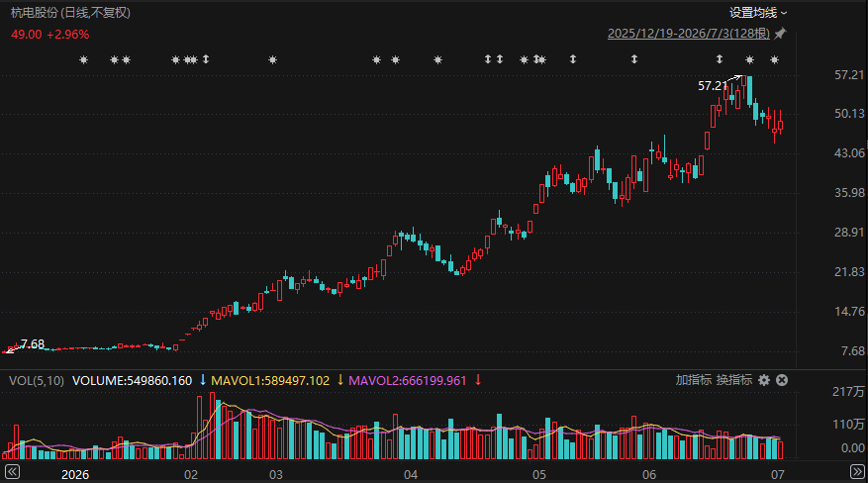The width and height of the screenshot is (868, 483).
Task: Click the 05 month label on time axis
Action: tap(539, 475)
